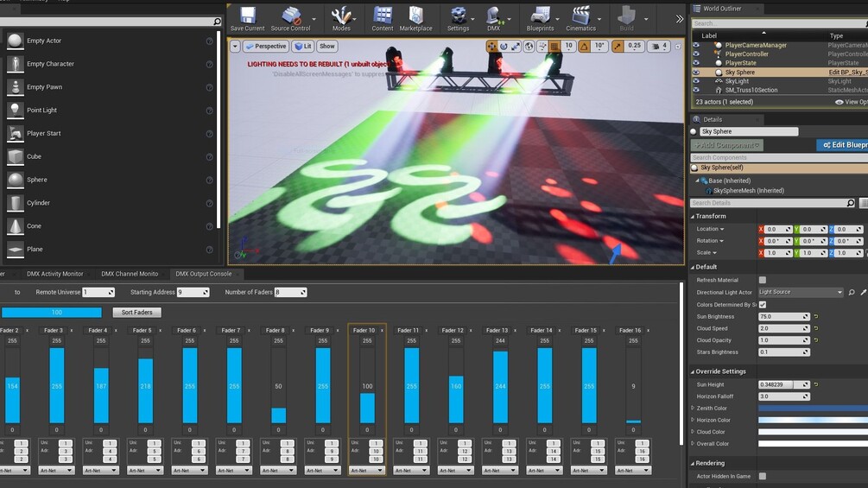Open the Content browser icon
This screenshot has width=868, height=488.
coord(382,16)
